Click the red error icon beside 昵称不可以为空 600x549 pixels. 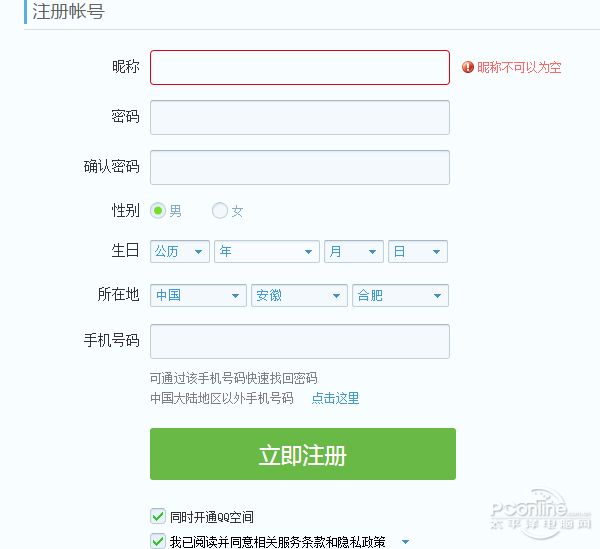pyautogui.click(x=468, y=67)
